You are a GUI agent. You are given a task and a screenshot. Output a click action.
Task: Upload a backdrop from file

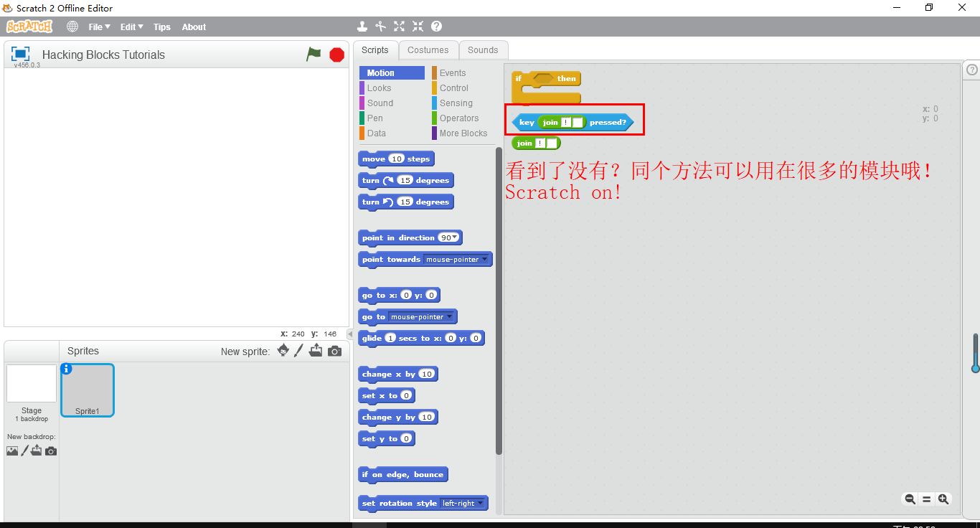point(36,451)
